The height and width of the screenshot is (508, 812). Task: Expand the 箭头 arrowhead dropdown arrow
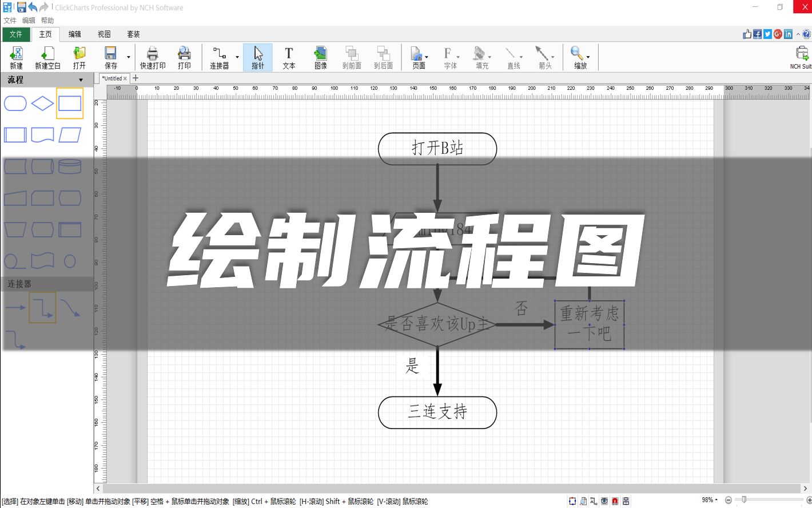pos(552,57)
